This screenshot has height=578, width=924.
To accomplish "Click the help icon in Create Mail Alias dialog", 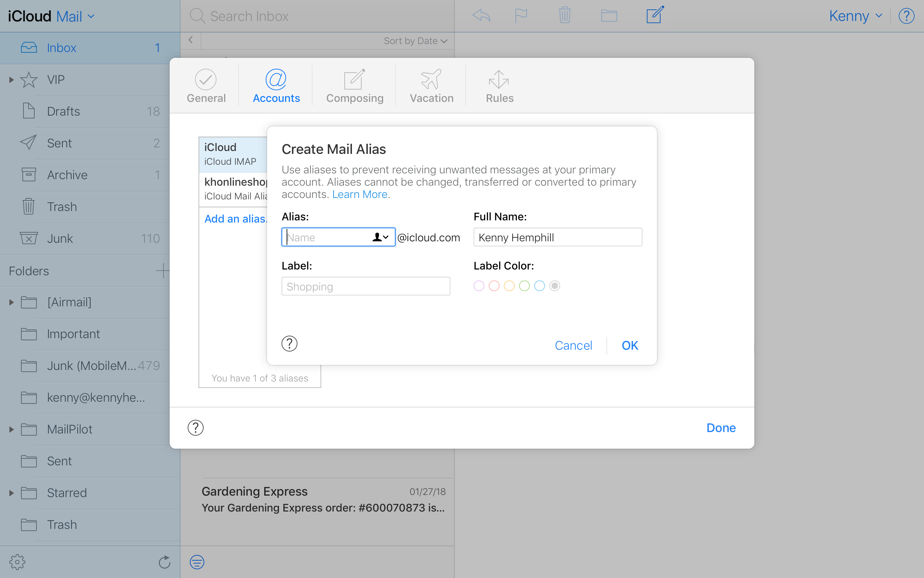I will [x=289, y=344].
